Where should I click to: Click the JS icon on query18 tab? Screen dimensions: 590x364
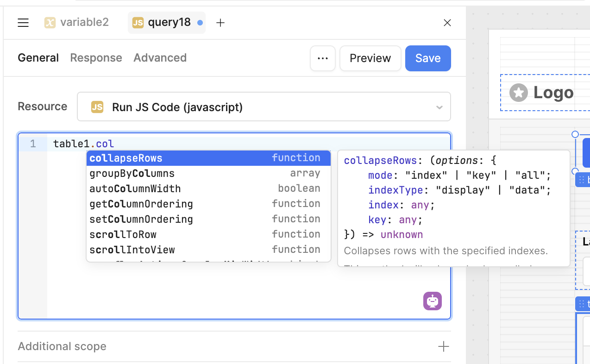138,23
